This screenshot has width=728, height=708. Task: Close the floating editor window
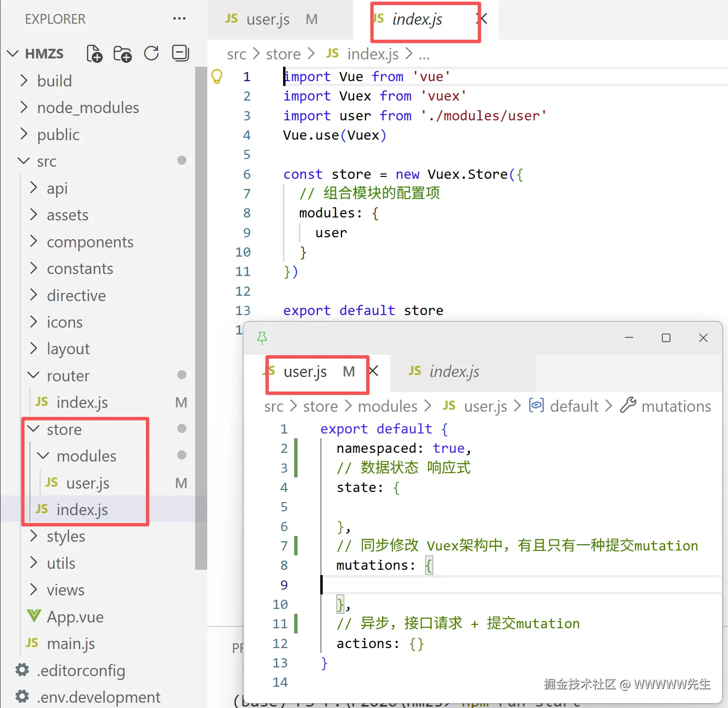point(703,338)
